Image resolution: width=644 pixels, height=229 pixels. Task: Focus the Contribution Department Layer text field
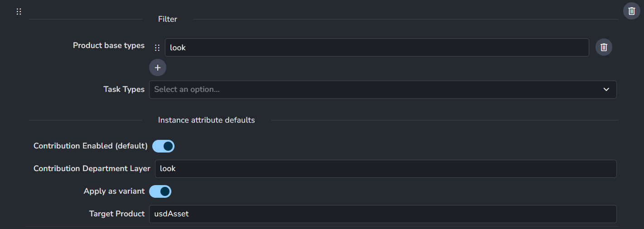385,169
